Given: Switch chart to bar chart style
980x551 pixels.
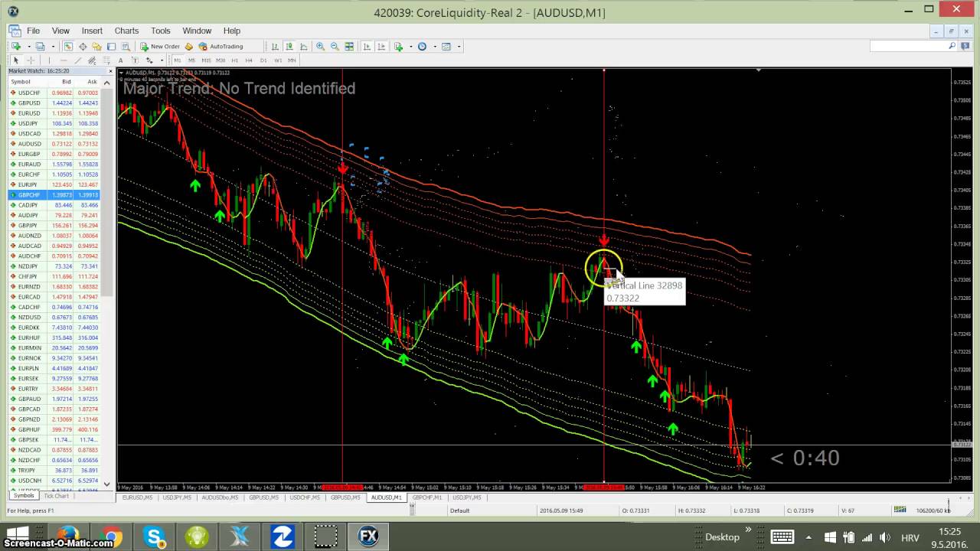Looking at the screenshot, I should [x=275, y=47].
